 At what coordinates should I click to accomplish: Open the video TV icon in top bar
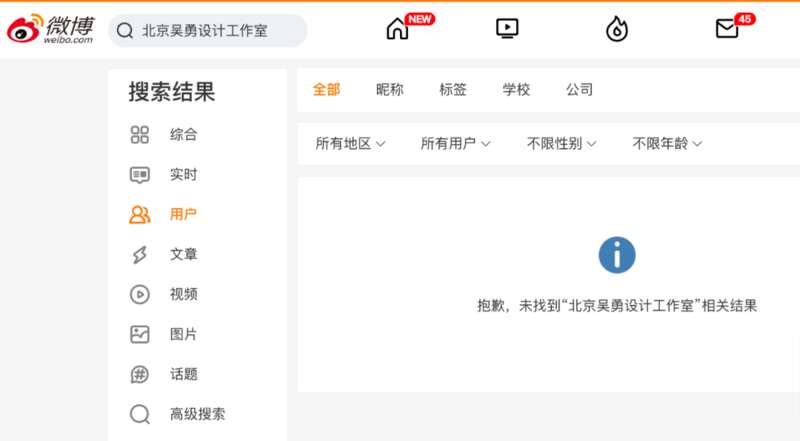click(507, 29)
